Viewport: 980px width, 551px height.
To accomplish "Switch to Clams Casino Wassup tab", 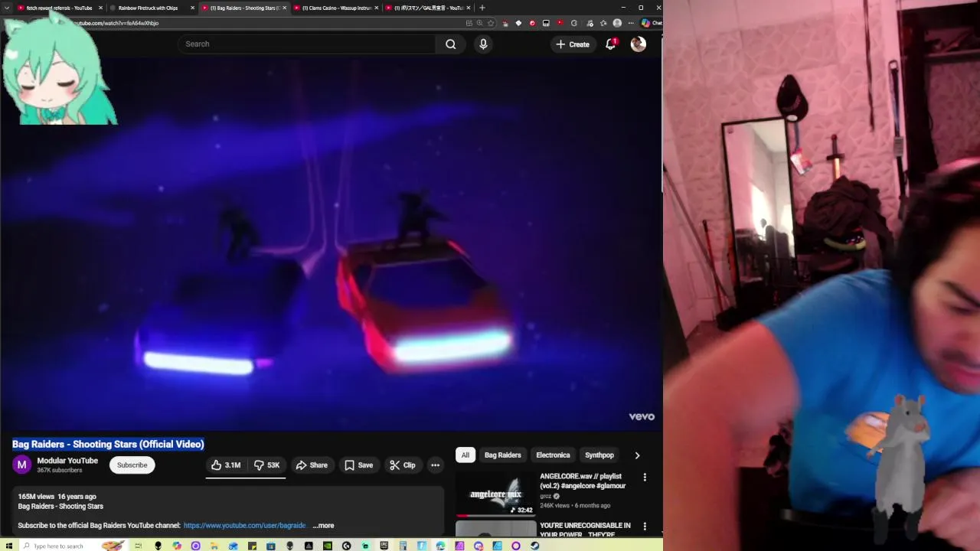I will 337,8.
